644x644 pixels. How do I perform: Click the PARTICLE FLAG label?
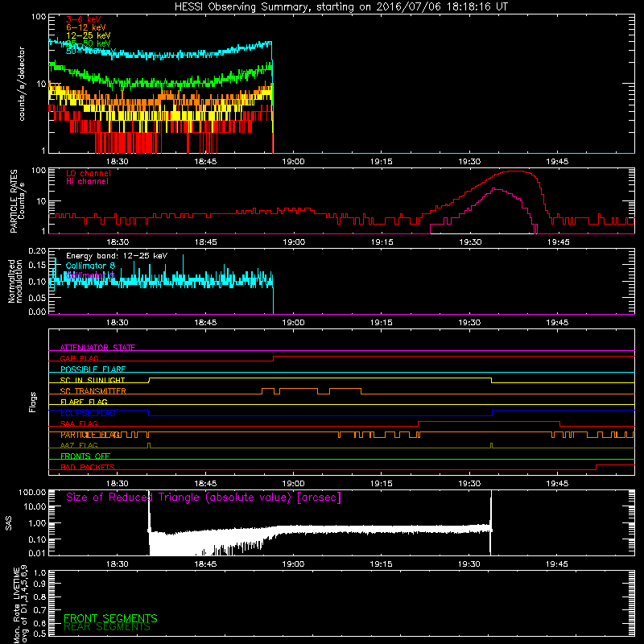pyautogui.click(x=90, y=435)
